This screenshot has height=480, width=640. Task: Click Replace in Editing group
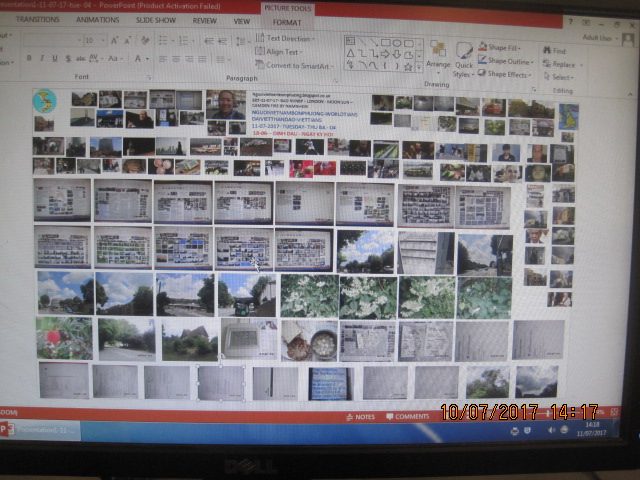point(562,64)
